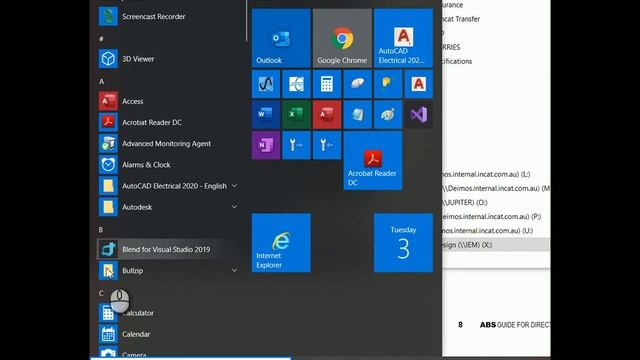Open 'Alarms & Clock' list entry text
This screenshot has width=640, height=360.
[x=146, y=165]
